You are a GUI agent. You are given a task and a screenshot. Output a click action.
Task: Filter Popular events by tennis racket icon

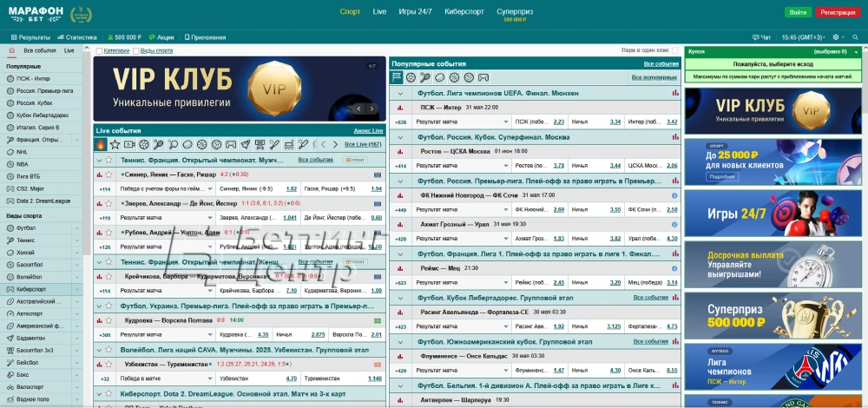pyautogui.click(x=425, y=77)
